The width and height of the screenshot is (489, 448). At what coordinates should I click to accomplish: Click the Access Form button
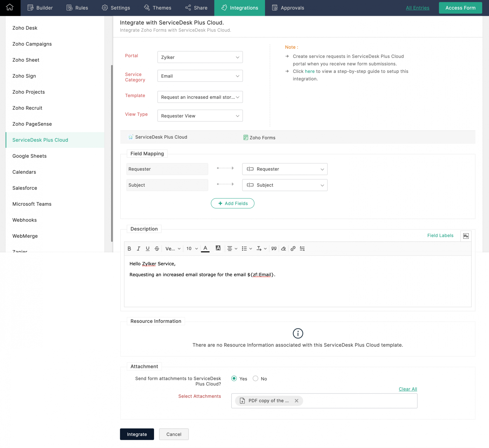coord(460,8)
